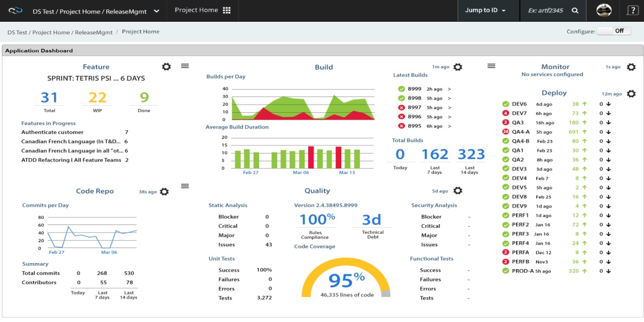Image resolution: width=644 pixels, height=322 pixels.
Task: Open the Feature widget hamburger menu
Action: [x=185, y=66]
